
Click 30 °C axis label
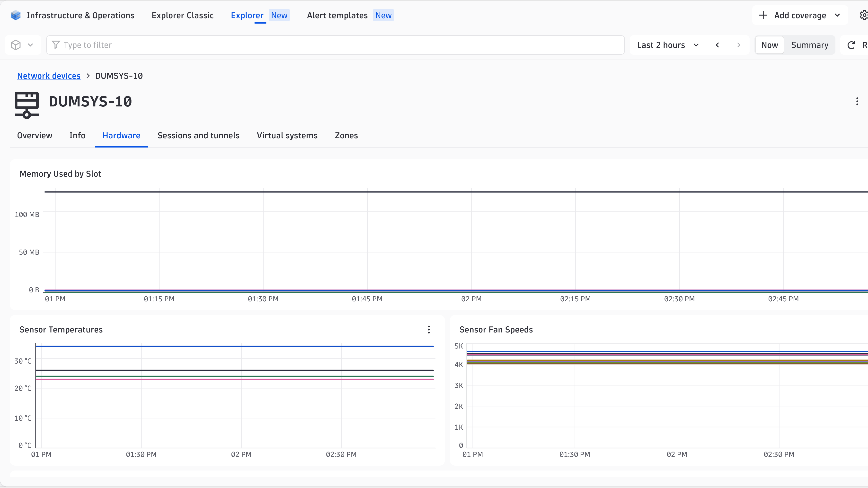[x=23, y=361]
